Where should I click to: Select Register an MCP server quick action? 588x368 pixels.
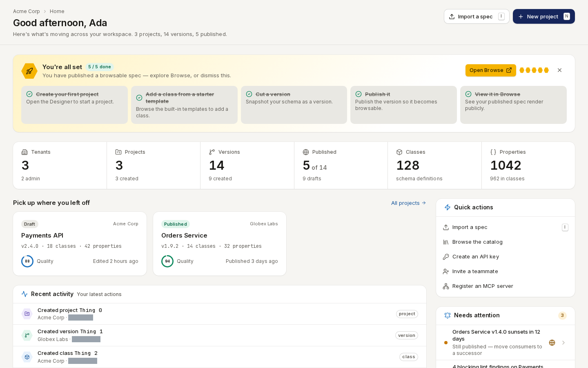pos(506,286)
